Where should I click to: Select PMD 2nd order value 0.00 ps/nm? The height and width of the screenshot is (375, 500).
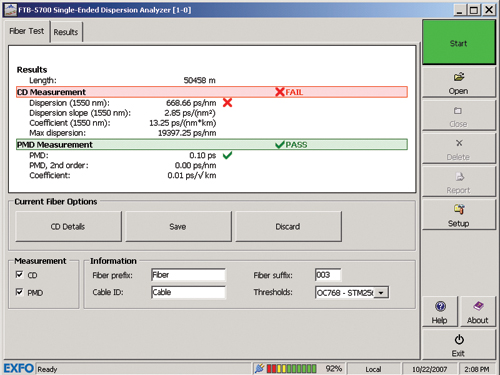(x=195, y=165)
